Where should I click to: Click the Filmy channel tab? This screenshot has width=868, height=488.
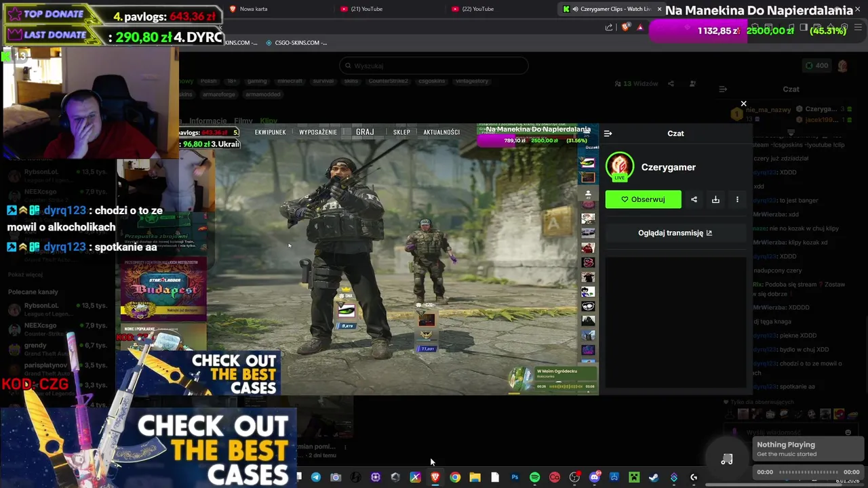[243, 121]
